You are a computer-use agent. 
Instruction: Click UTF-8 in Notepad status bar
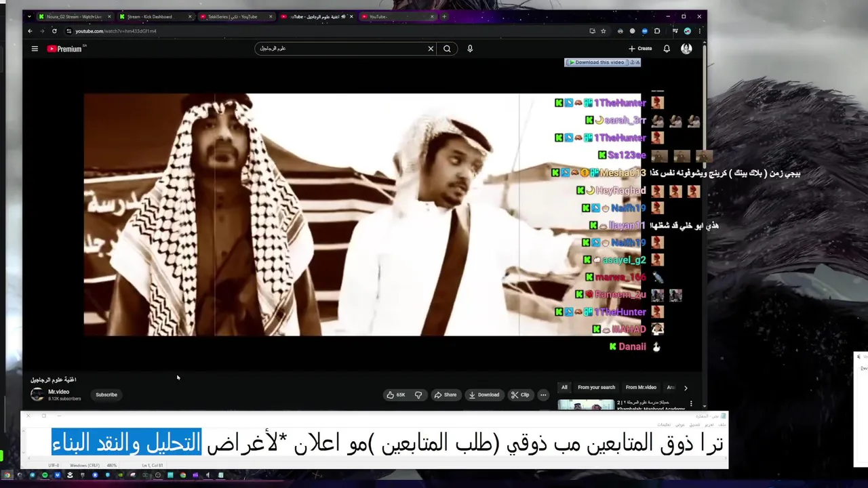coord(54,466)
